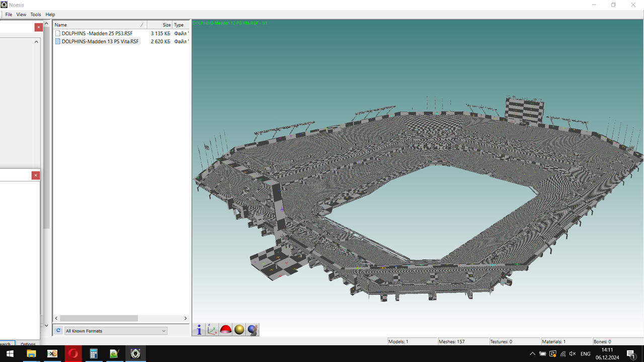Open the HxD hex editor taskbar icon

52,354
